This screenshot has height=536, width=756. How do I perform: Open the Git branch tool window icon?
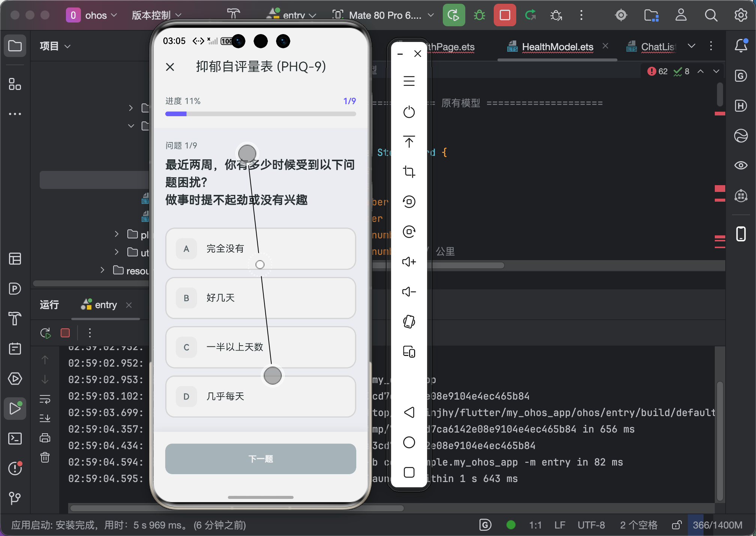click(x=15, y=499)
